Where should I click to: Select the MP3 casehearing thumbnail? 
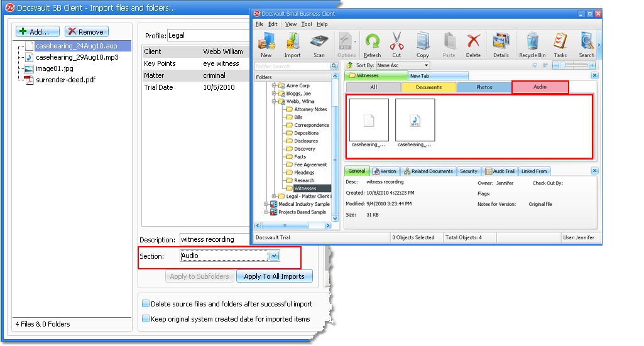415,120
